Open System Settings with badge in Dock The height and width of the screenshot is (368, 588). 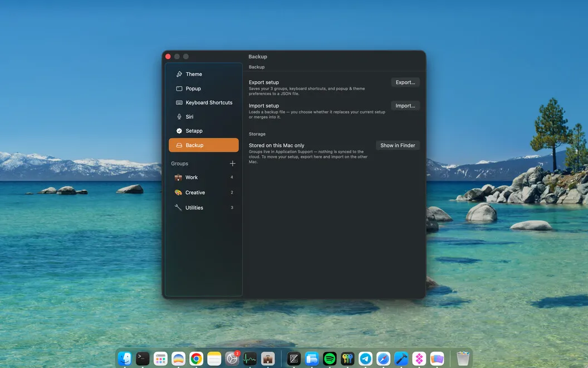click(x=232, y=359)
